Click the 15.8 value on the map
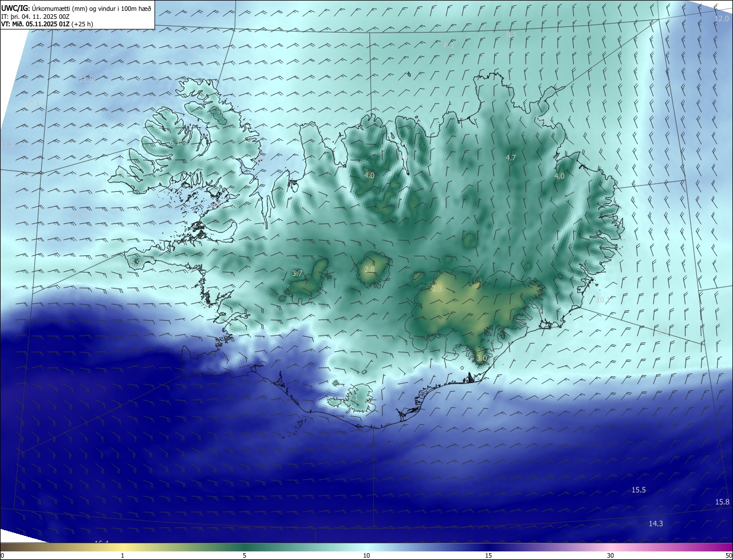Viewport: 733px width, 560px height. coord(722,502)
